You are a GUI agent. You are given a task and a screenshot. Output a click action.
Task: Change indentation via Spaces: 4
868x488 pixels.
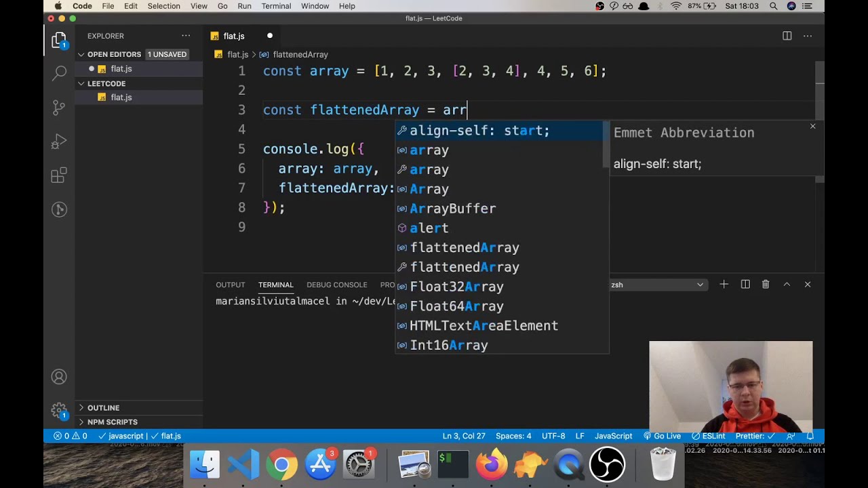[513, 436]
